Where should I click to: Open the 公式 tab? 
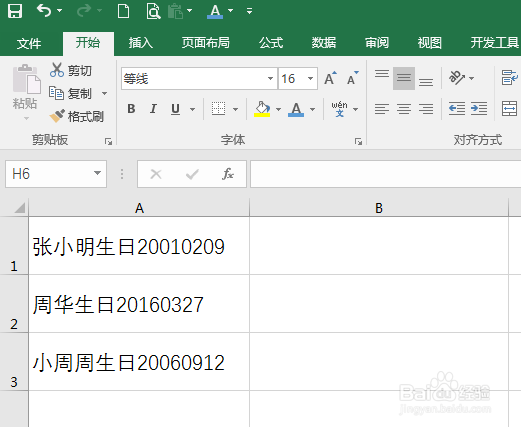click(x=271, y=43)
